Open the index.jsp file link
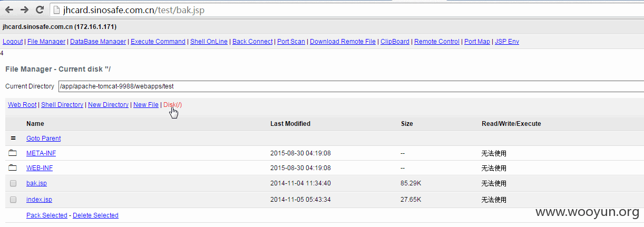 click(39, 200)
